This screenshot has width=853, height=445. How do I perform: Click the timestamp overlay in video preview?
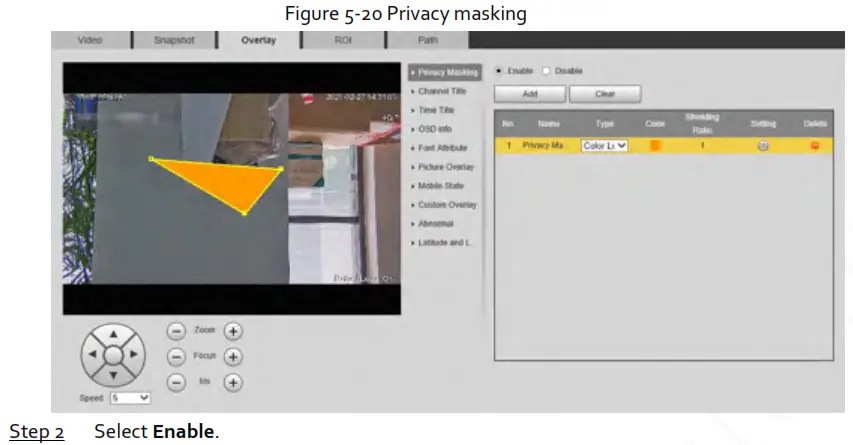[x=362, y=97]
